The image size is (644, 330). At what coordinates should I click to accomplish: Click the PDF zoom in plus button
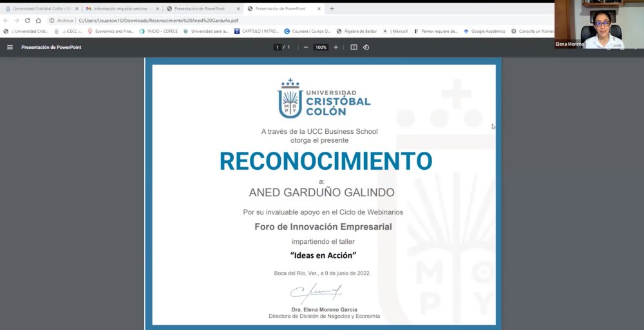[336, 47]
